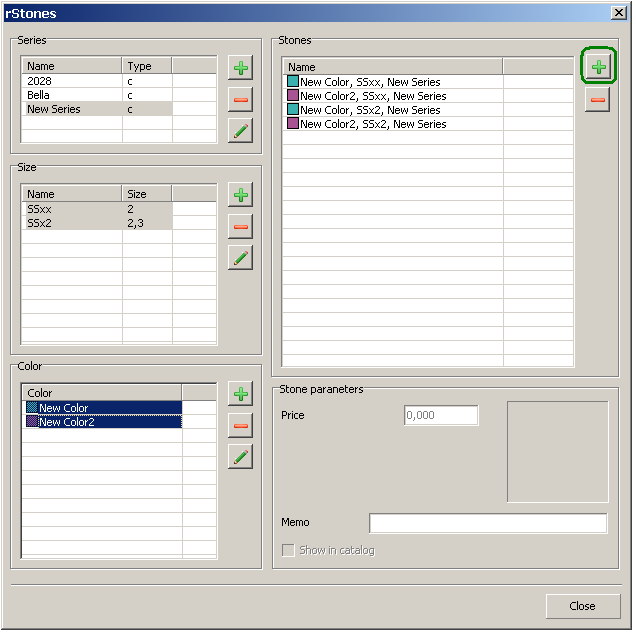Click size value 2,3 cell

[x=147, y=223]
